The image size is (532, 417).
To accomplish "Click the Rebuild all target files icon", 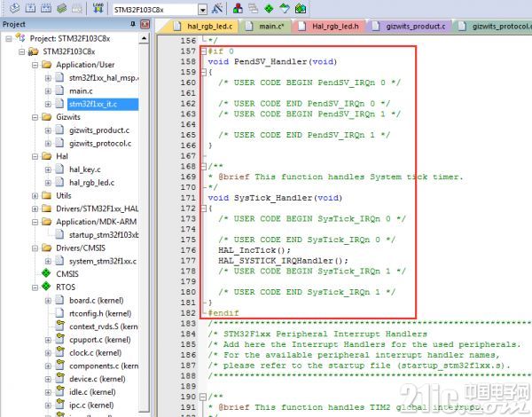I will coord(46,8).
